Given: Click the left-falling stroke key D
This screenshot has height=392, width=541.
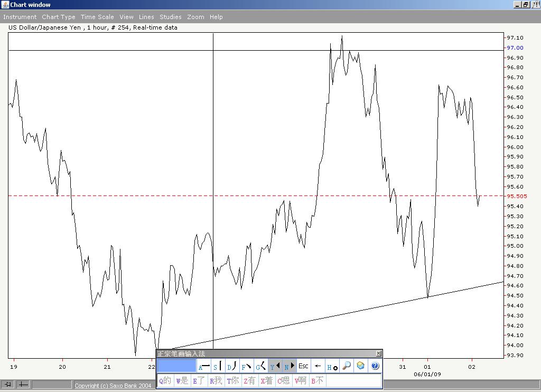Looking at the screenshot, I should [x=232, y=366].
